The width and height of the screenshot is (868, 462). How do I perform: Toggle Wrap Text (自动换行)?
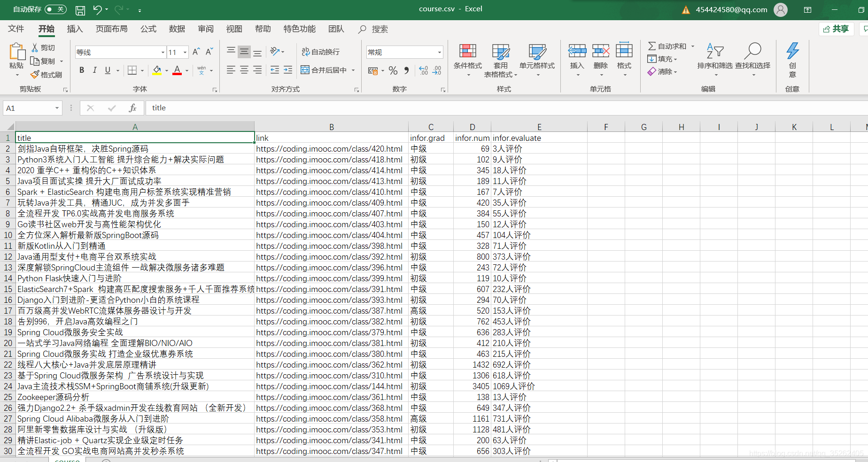click(320, 52)
